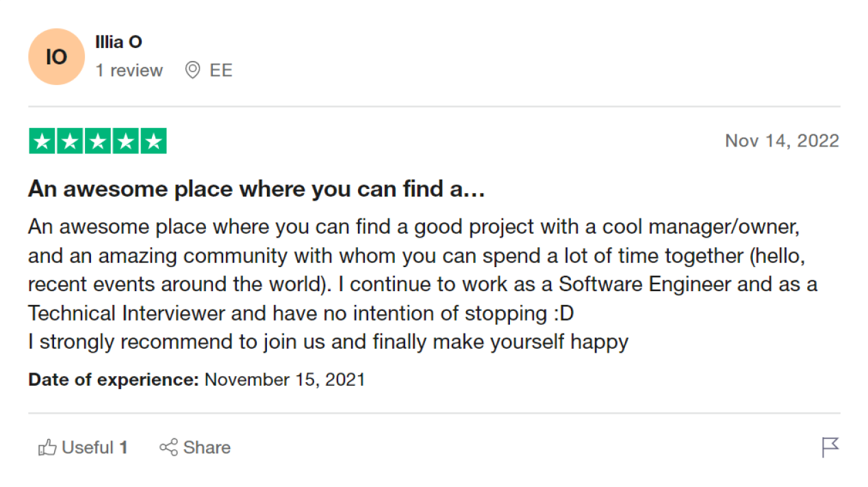Mark the review via Useful label

tap(88, 448)
